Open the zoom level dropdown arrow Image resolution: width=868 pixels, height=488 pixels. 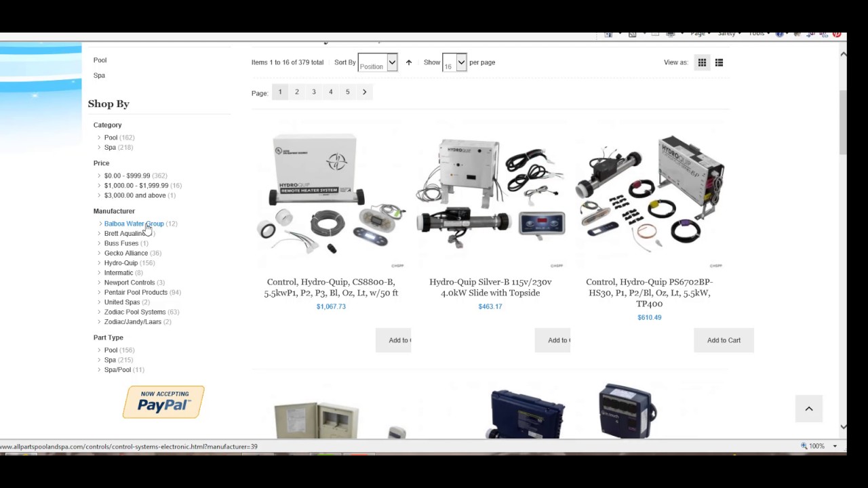coord(835,446)
